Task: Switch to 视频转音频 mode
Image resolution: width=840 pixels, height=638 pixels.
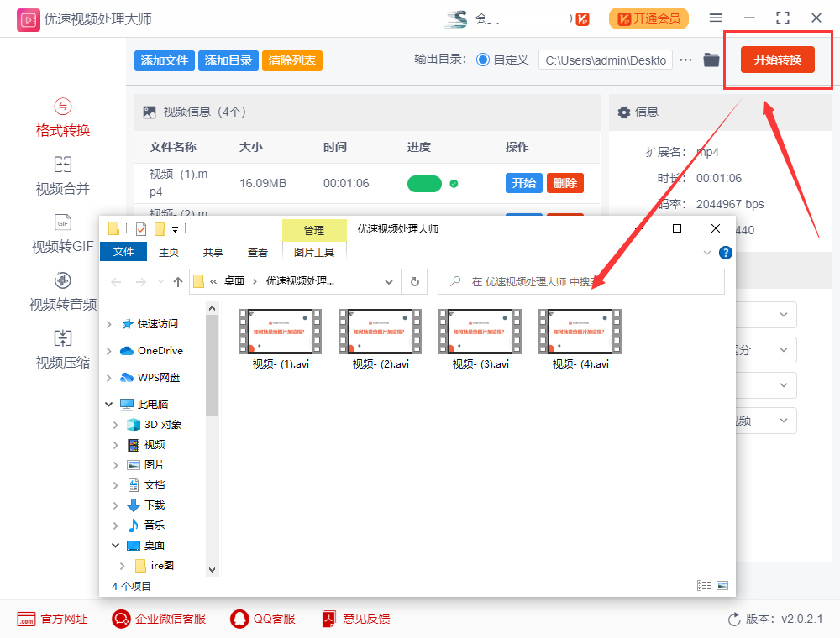Action: tap(63, 291)
